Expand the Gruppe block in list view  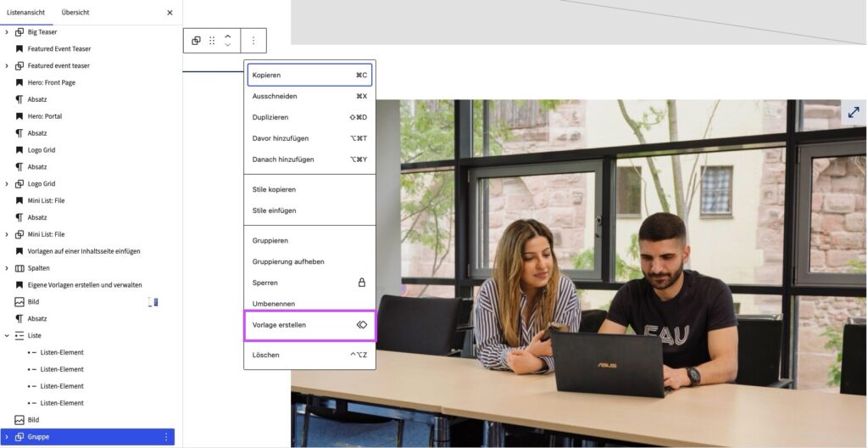[x=7, y=437]
